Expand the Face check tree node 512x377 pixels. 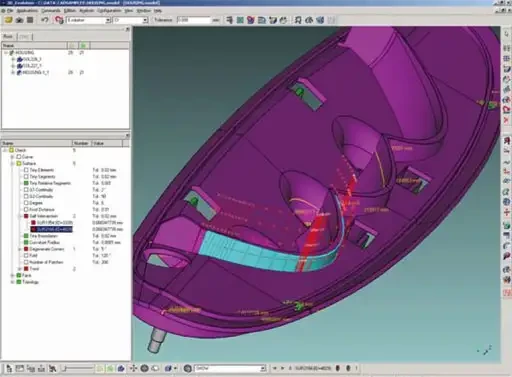click(13, 276)
